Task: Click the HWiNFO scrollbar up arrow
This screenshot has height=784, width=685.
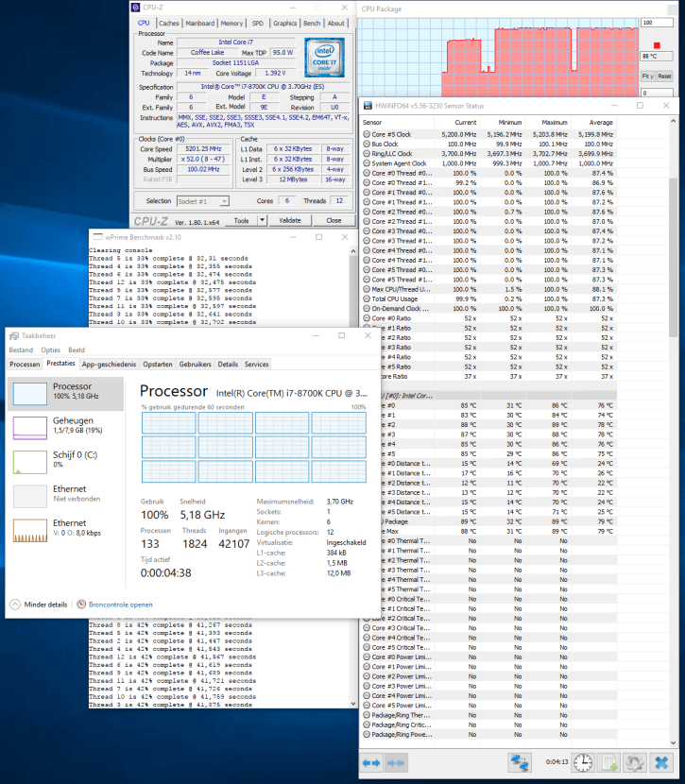Action: pos(673,122)
